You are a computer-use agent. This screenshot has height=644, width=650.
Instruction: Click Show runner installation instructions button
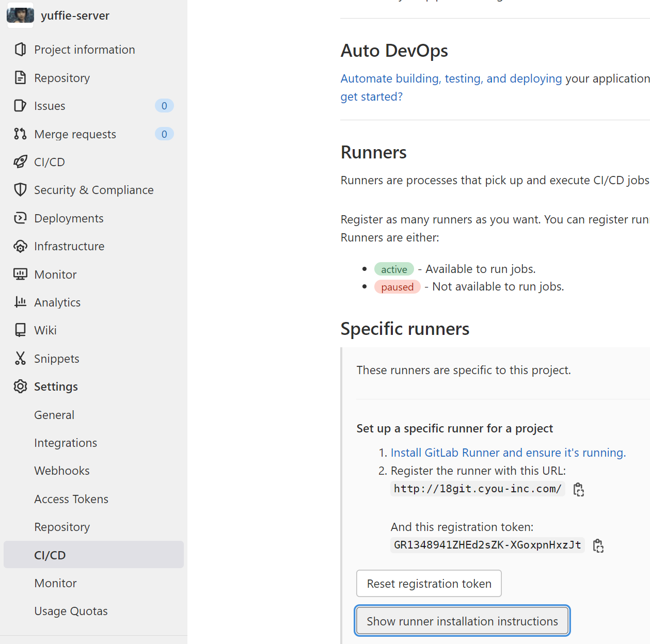[x=463, y=621]
